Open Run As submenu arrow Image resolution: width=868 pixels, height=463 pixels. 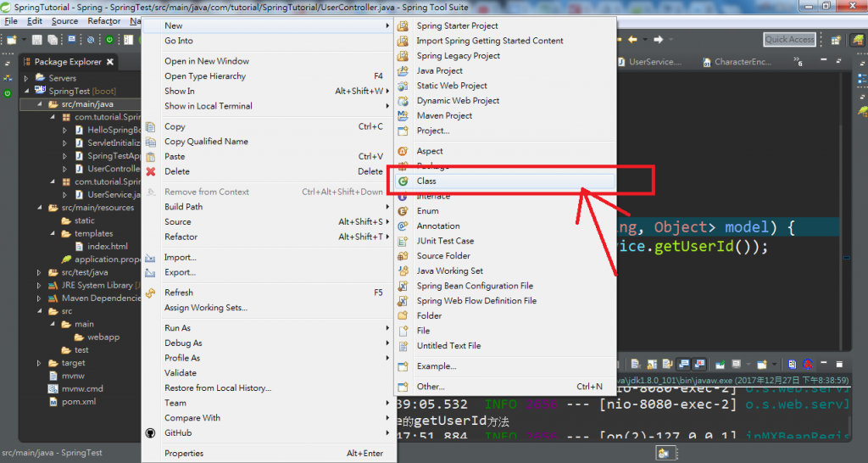point(387,328)
